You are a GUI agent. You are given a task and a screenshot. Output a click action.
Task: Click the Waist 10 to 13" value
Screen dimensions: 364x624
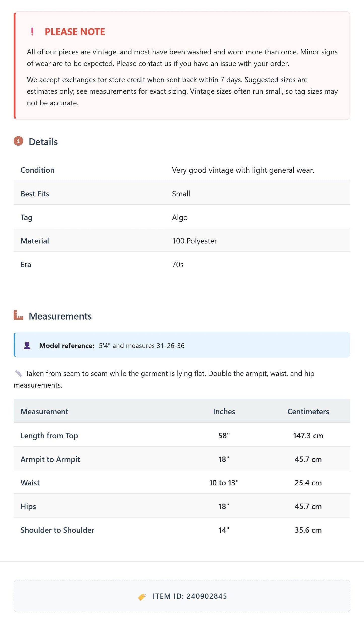coord(224,483)
